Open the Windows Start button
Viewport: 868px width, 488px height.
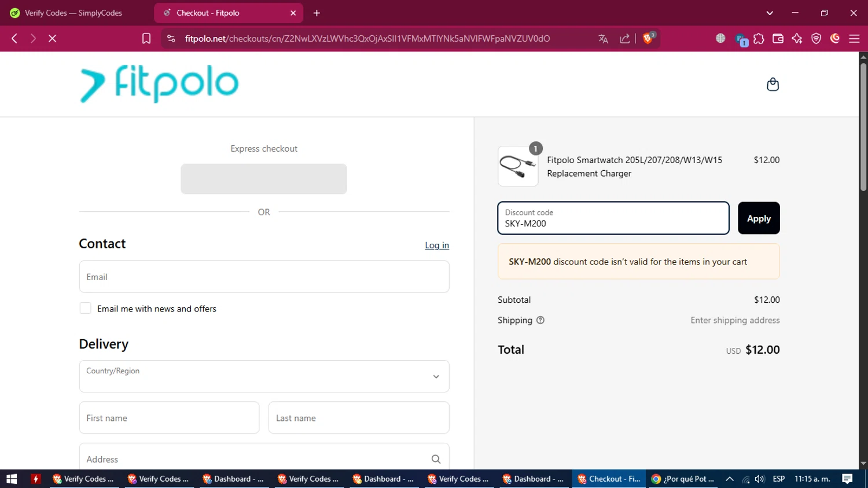click(x=12, y=479)
